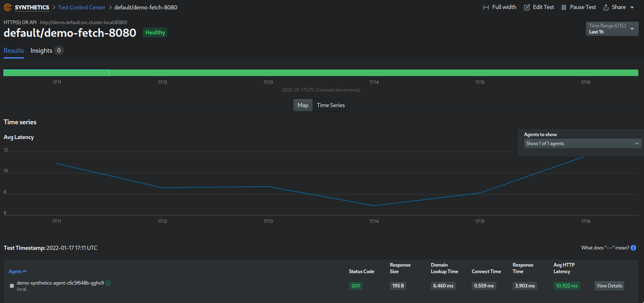Click the Connect Time value 0.559 ms
Image resolution: width=644 pixels, height=303 pixels.
pos(484,286)
